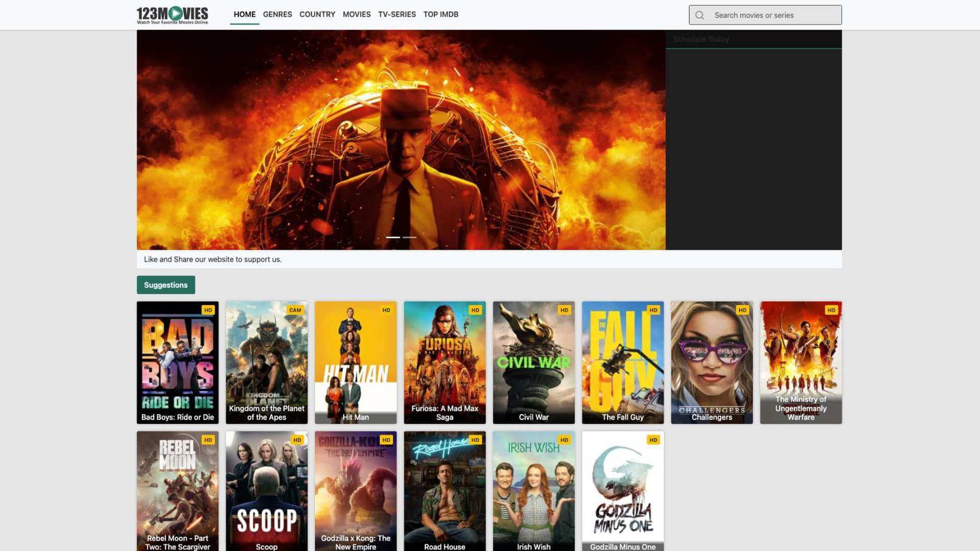Click the Schedule Today panel header
The width and height of the screenshot is (980, 551).
pos(754,39)
